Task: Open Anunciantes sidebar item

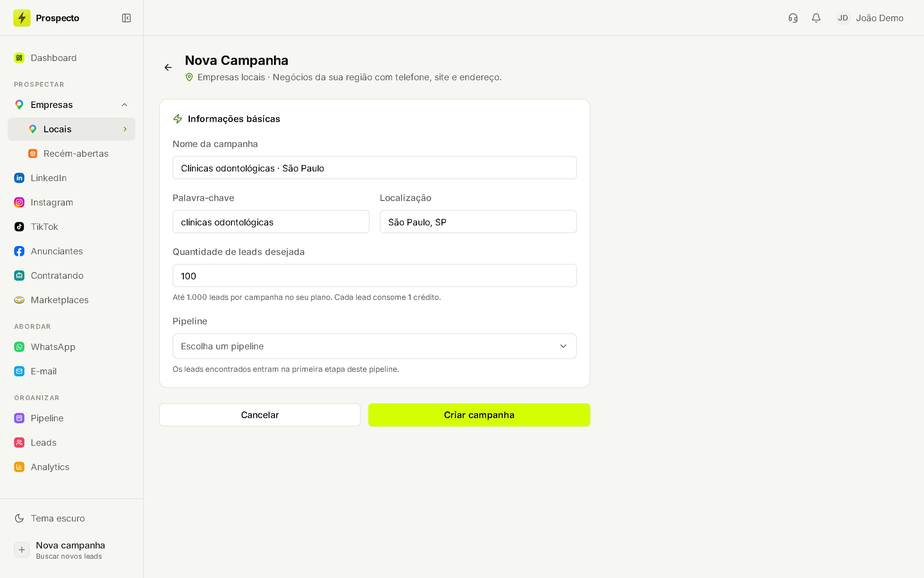Action: click(x=72, y=251)
